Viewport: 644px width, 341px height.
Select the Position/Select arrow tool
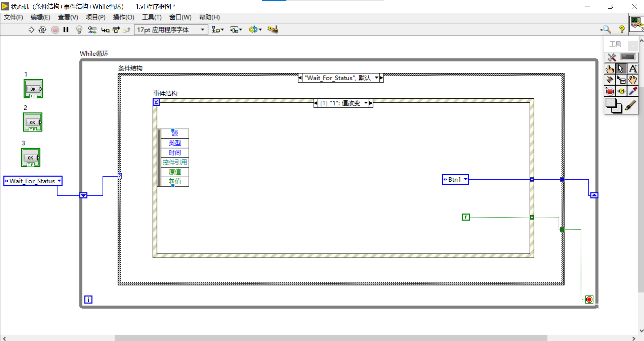point(621,69)
